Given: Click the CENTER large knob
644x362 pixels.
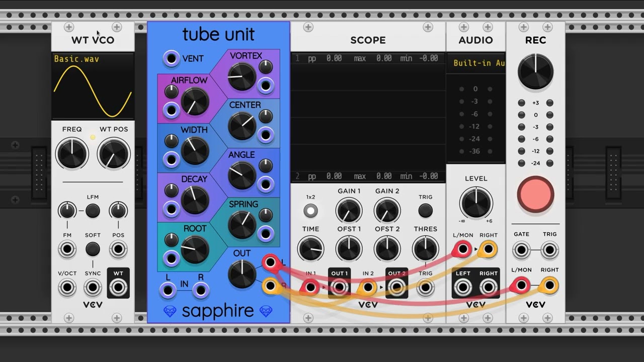Looking at the screenshot, I should click(x=242, y=126).
